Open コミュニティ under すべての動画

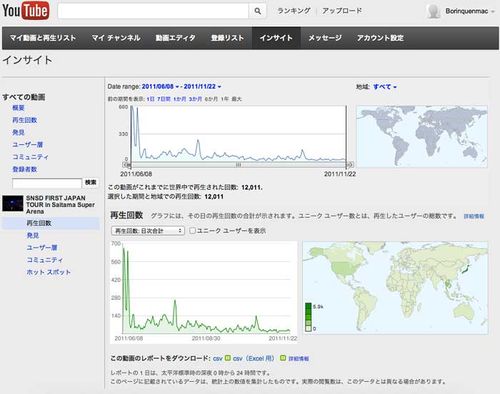point(30,157)
